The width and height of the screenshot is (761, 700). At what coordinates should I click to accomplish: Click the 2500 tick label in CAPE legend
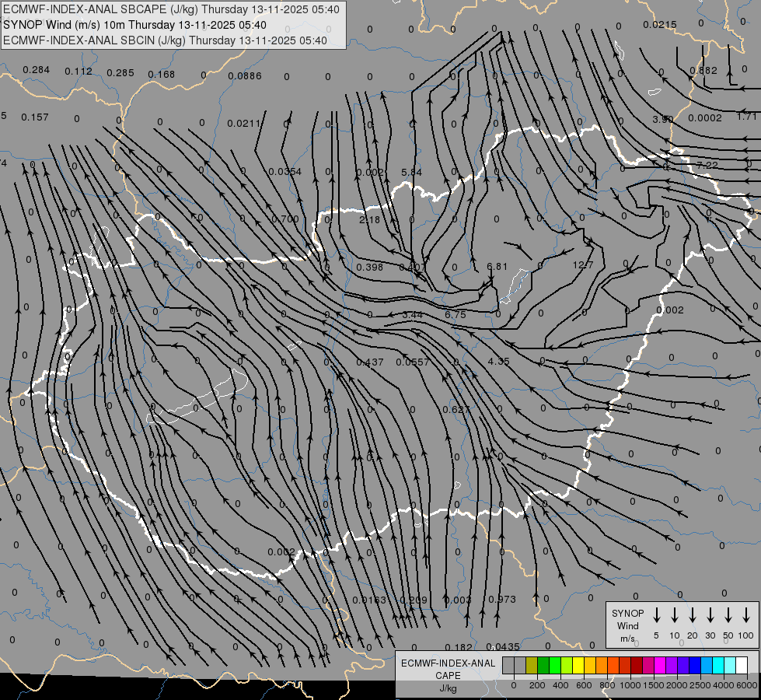[x=700, y=685]
